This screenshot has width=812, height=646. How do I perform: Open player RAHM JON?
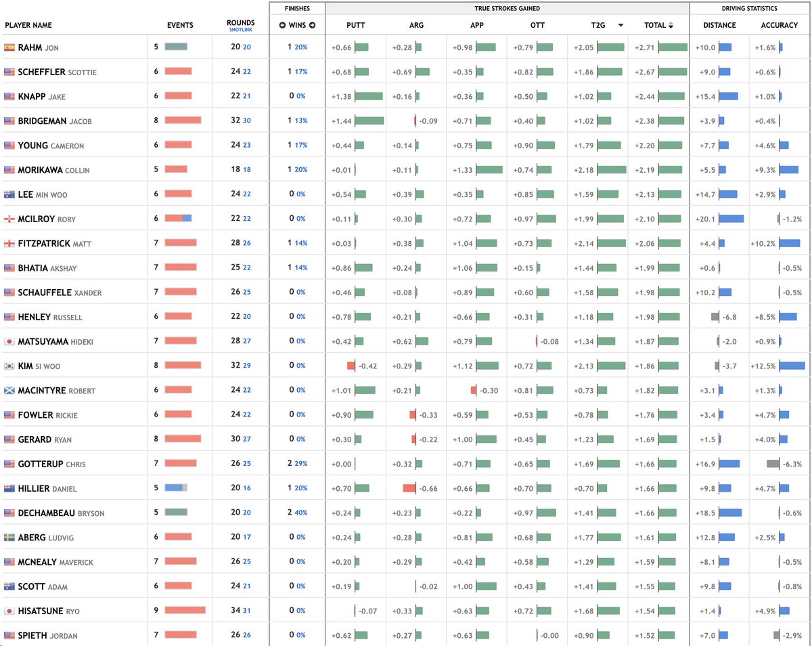pos(39,47)
